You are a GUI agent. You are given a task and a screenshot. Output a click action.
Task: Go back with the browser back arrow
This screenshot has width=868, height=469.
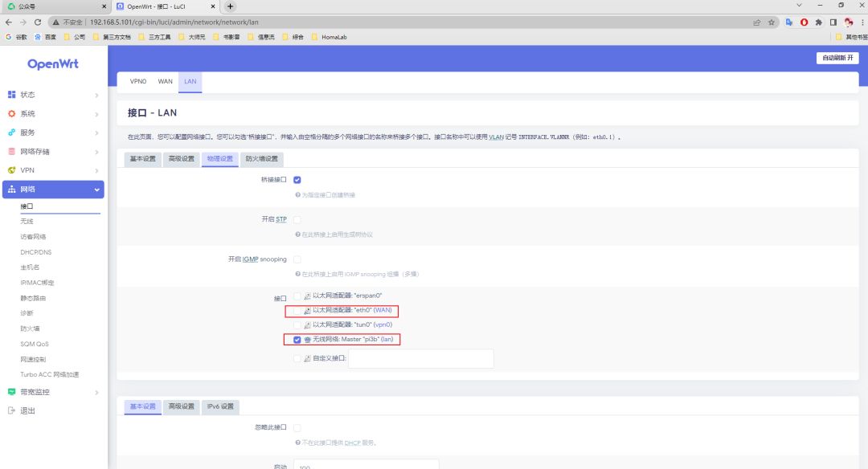(8, 22)
